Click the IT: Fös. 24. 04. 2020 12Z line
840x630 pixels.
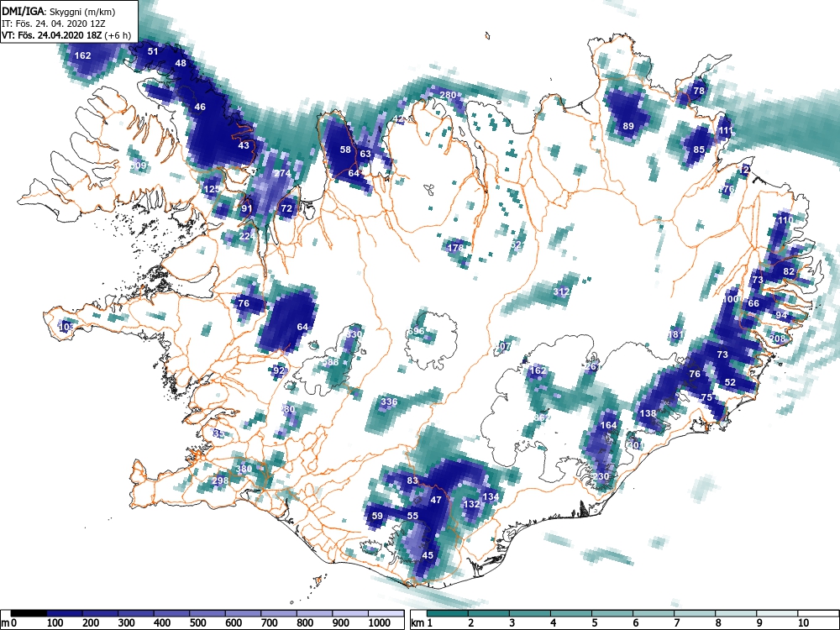52,24
